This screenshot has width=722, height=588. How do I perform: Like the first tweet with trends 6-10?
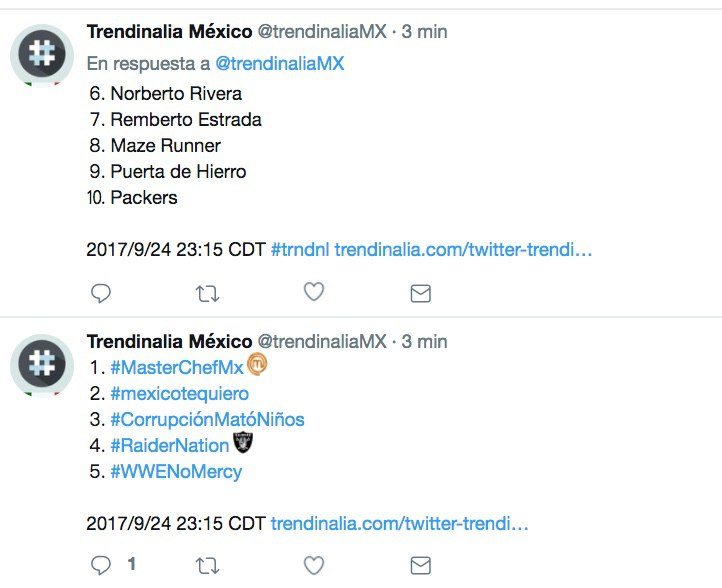[x=314, y=292]
